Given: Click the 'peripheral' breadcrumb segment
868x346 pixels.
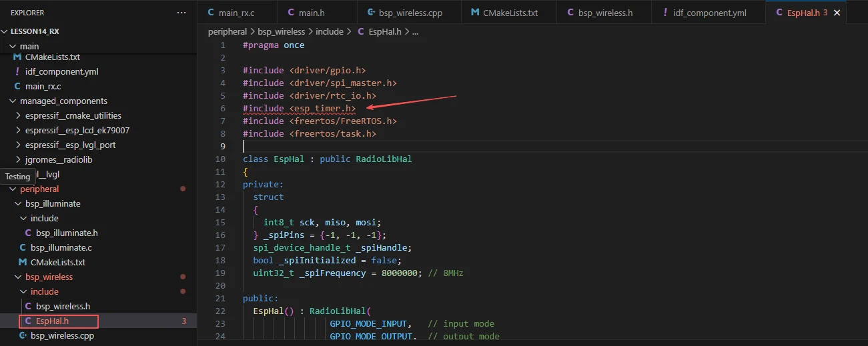Looking at the screenshot, I should (x=227, y=31).
